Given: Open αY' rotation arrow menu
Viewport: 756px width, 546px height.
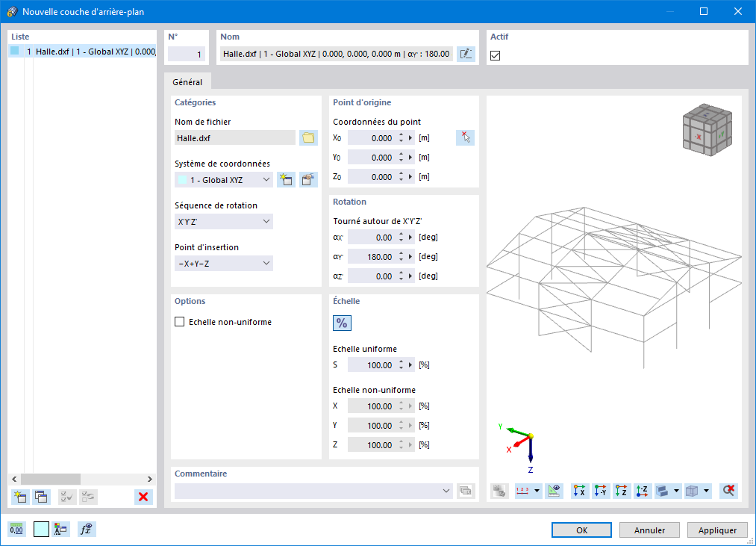Looking at the screenshot, I should [410, 257].
